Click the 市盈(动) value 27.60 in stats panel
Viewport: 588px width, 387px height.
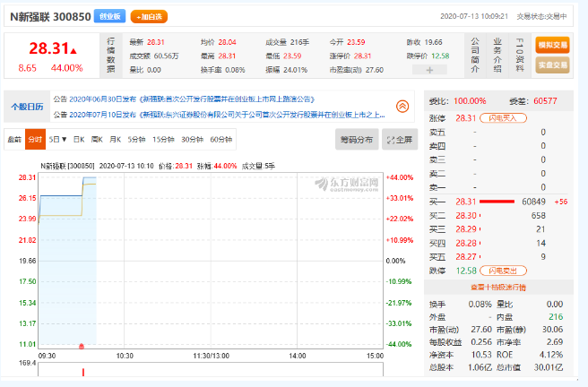[481, 330]
